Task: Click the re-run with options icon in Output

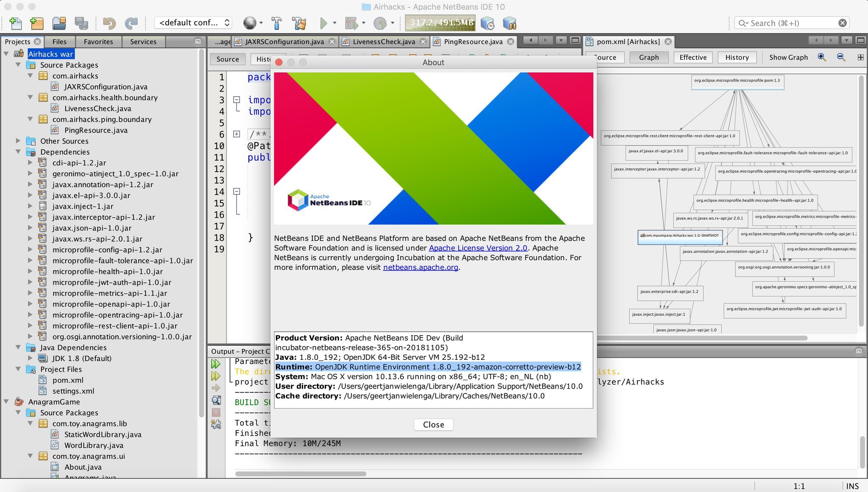Action: [216, 376]
